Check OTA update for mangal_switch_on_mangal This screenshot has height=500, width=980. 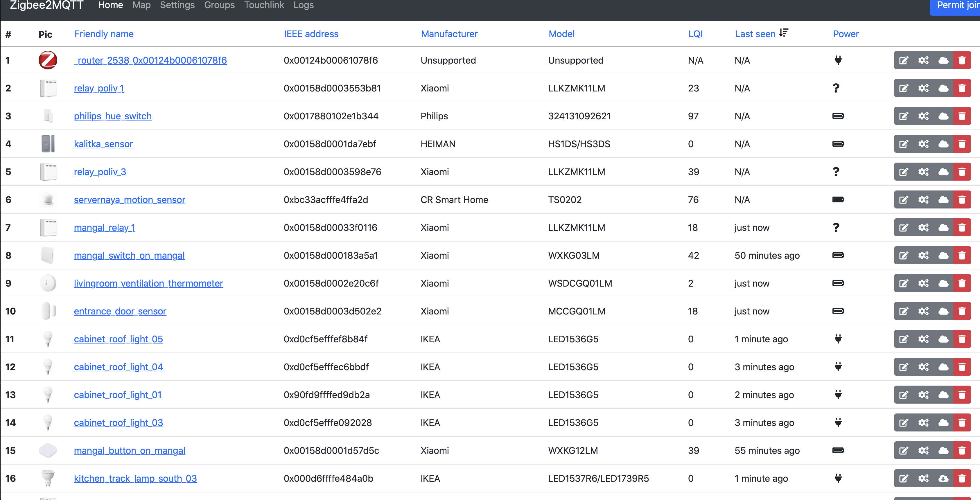(943, 255)
